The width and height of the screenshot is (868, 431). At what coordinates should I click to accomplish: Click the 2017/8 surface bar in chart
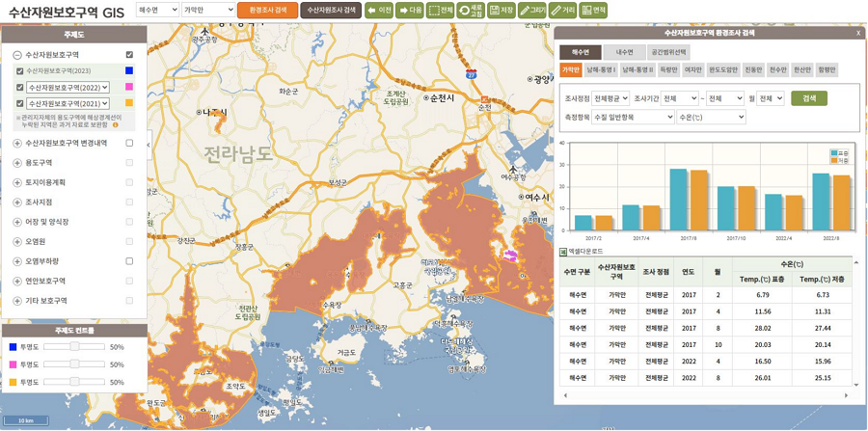(x=679, y=200)
